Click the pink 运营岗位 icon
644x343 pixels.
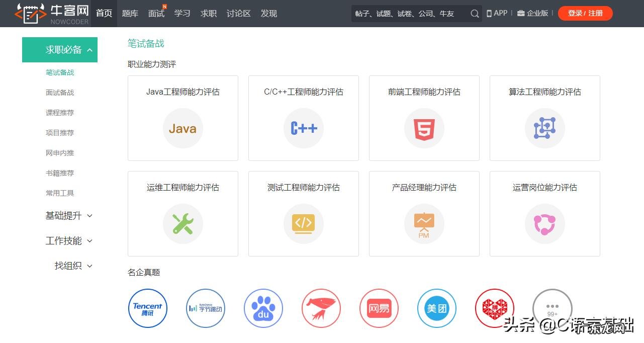point(544,224)
